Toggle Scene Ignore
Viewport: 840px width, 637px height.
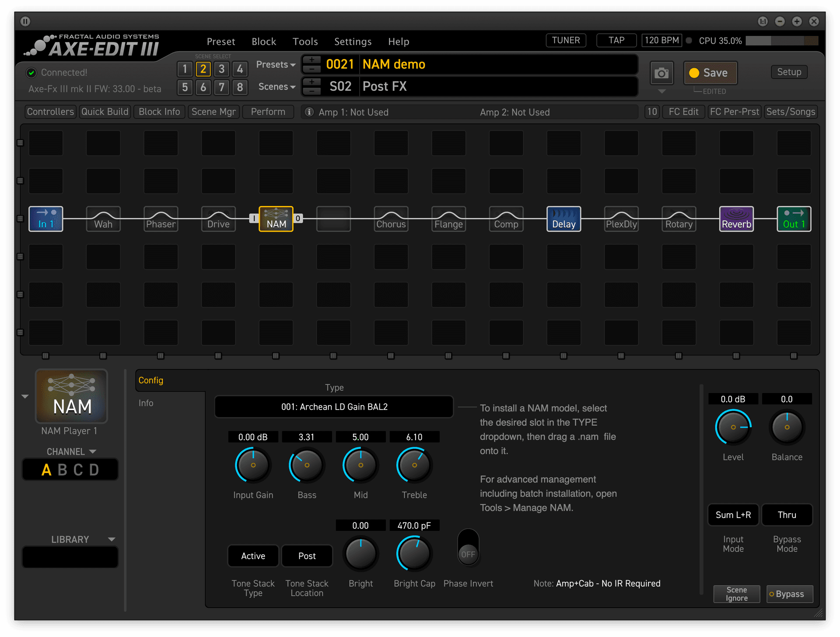pyautogui.click(x=737, y=594)
